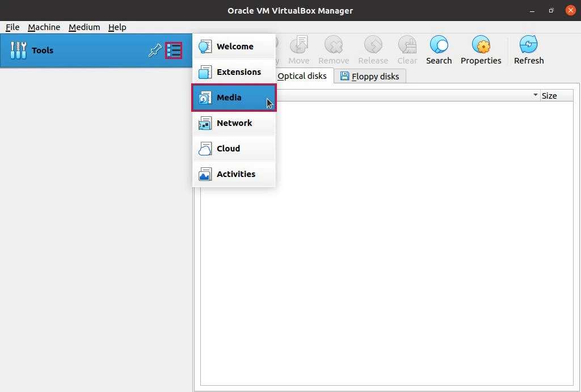581x392 pixels.
Task: Click the Refresh toolbar icon
Action: tap(528, 49)
